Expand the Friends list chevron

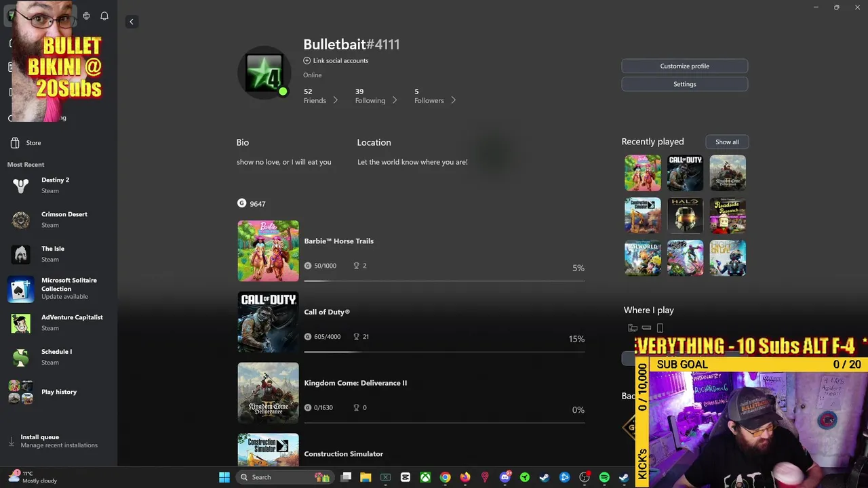click(x=335, y=100)
